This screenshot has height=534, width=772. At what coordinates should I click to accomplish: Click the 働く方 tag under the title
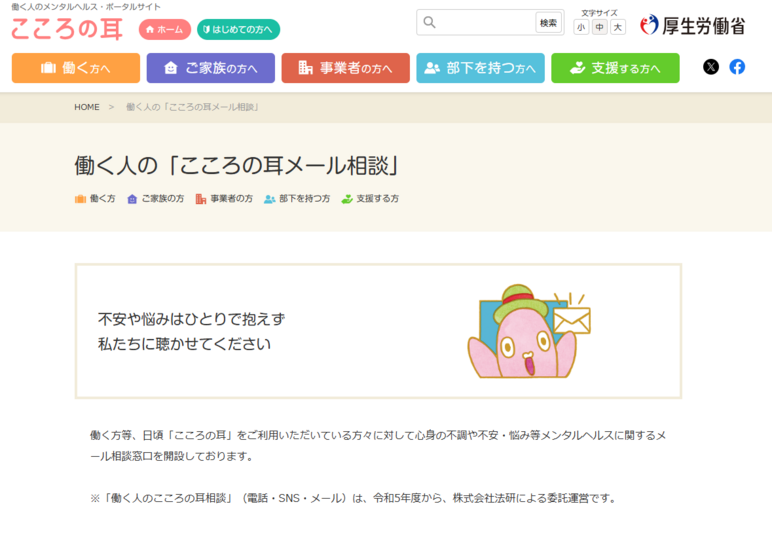coord(95,199)
